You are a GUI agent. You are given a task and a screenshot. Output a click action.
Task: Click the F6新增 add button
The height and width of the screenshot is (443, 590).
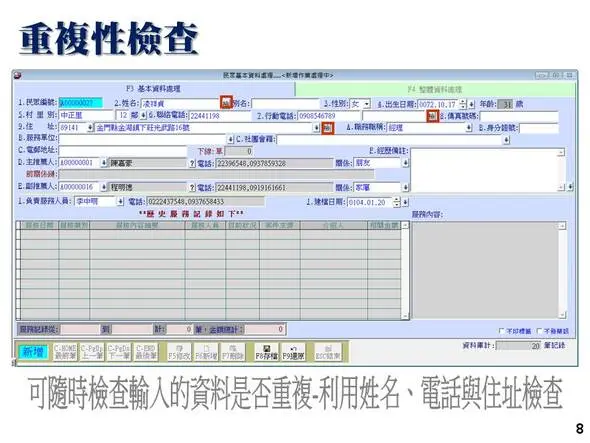pyautogui.click(x=206, y=352)
